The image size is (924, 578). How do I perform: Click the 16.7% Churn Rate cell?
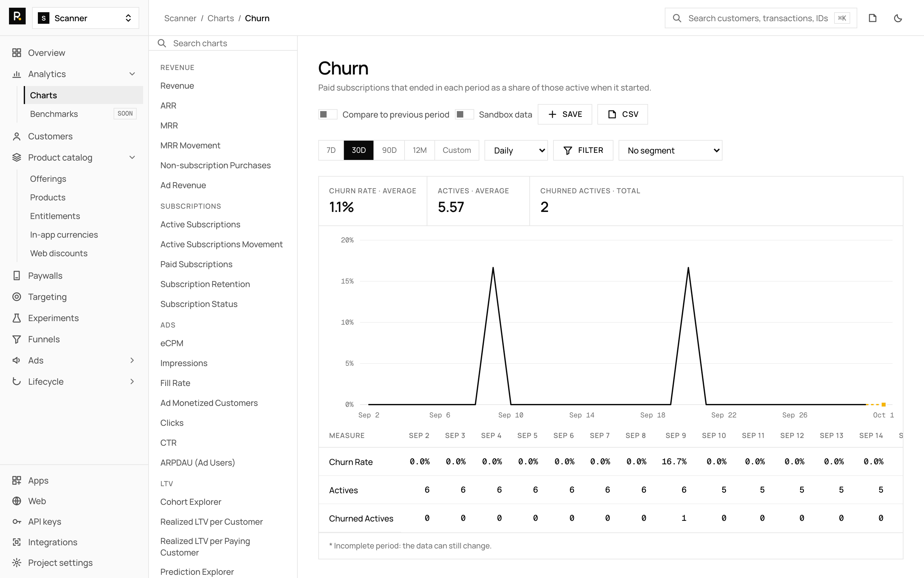[674, 462]
